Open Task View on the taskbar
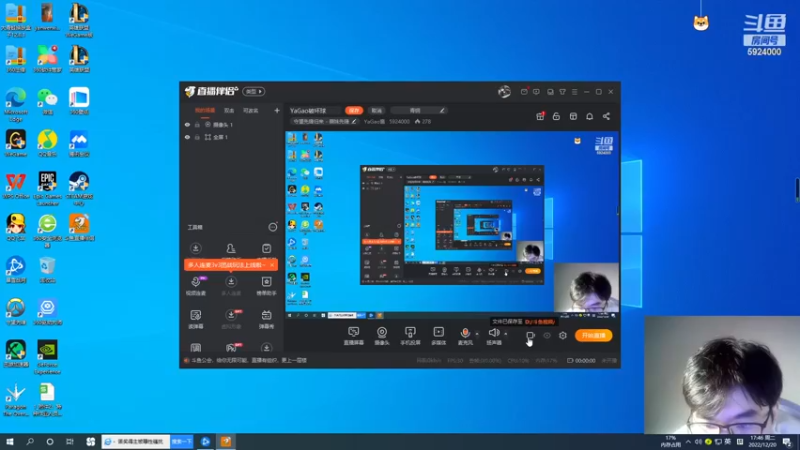This screenshot has height=450, width=800. click(70, 441)
